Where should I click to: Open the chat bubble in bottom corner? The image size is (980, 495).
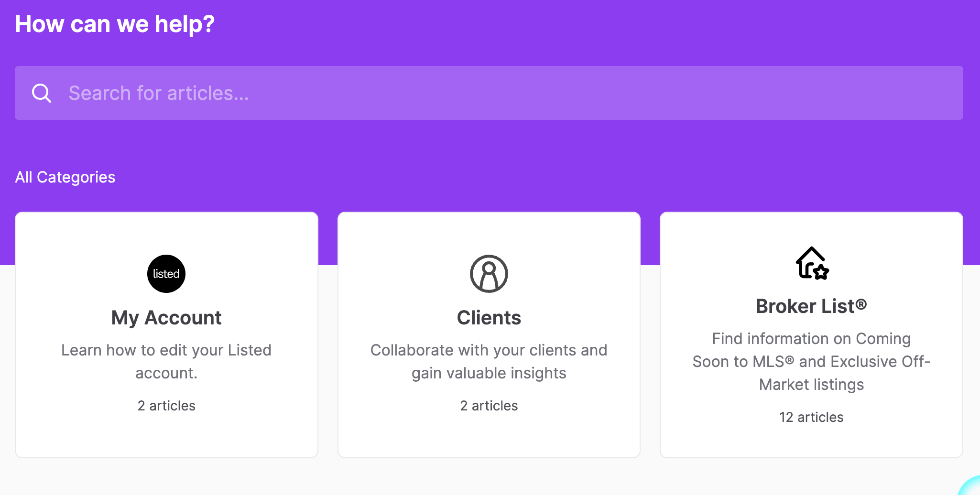[x=970, y=486]
